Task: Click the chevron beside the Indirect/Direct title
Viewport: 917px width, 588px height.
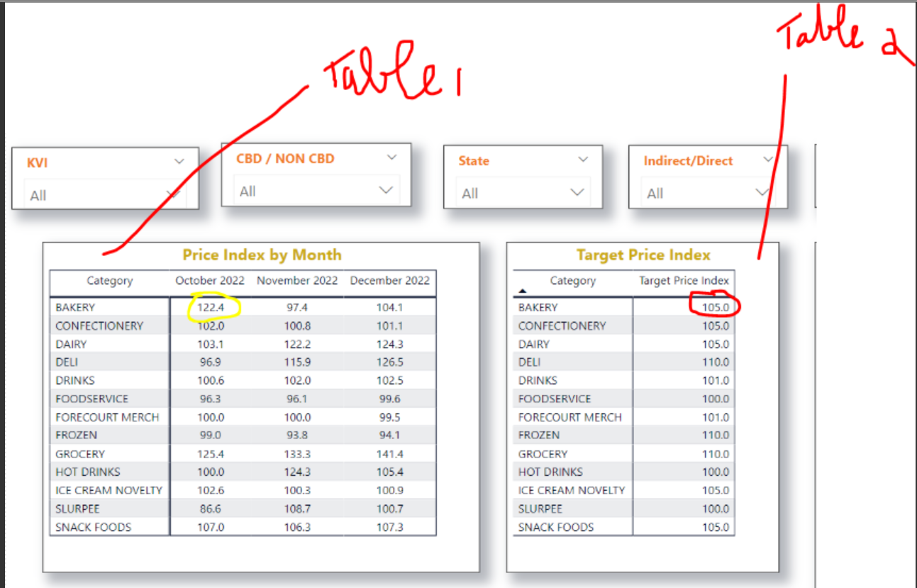Action: coord(767,160)
